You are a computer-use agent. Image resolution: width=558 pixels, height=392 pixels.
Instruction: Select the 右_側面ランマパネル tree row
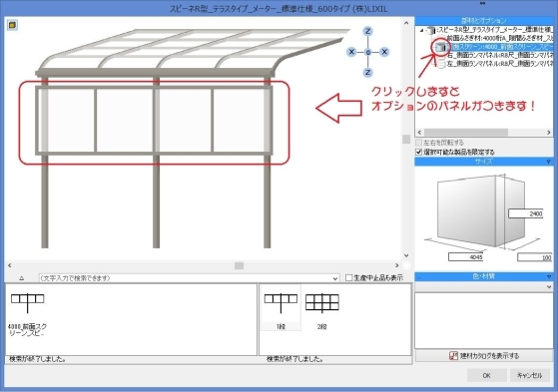499,55
